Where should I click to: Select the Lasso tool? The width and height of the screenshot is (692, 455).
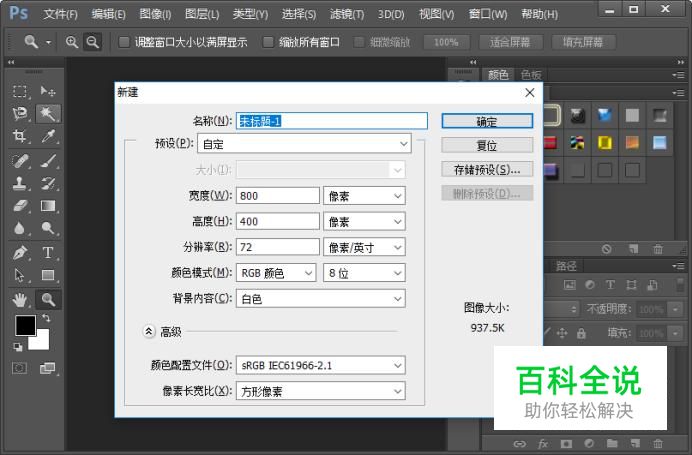pos(20,114)
